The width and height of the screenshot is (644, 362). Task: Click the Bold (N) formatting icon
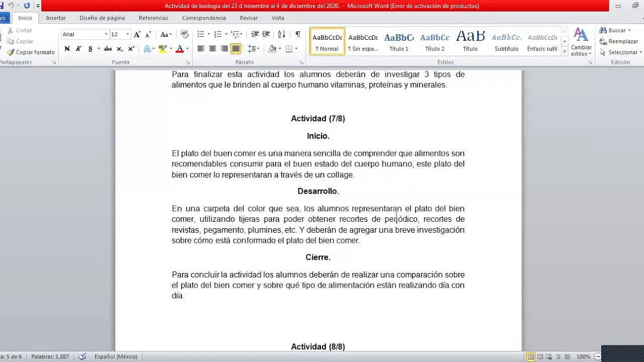tap(67, 49)
